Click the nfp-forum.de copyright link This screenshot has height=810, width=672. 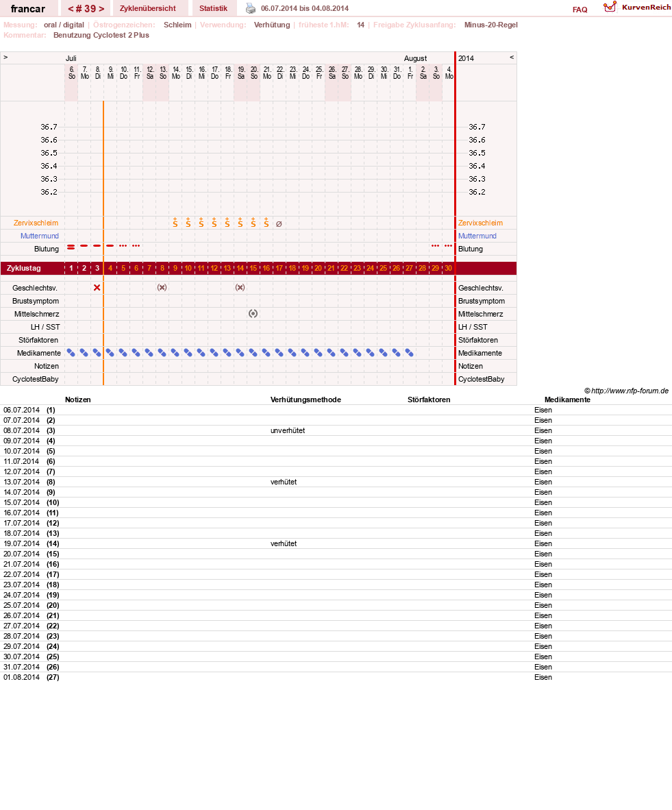tap(626, 391)
